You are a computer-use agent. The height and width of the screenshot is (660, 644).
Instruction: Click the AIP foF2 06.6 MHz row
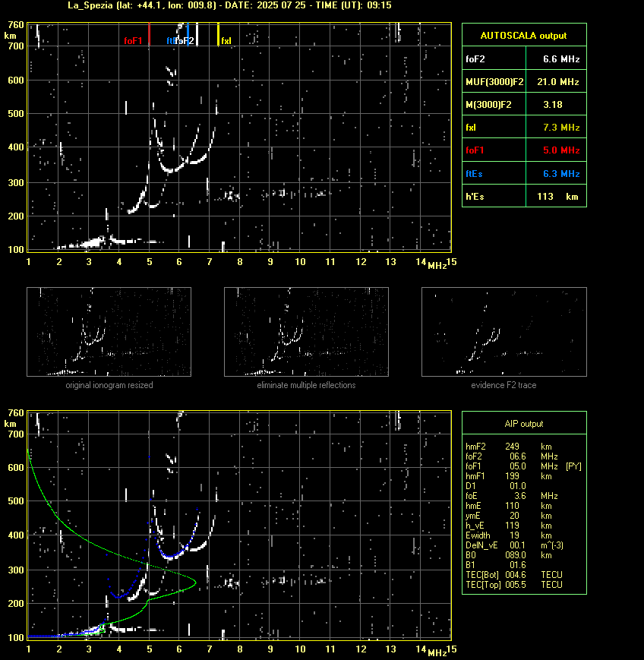pyautogui.click(x=511, y=456)
